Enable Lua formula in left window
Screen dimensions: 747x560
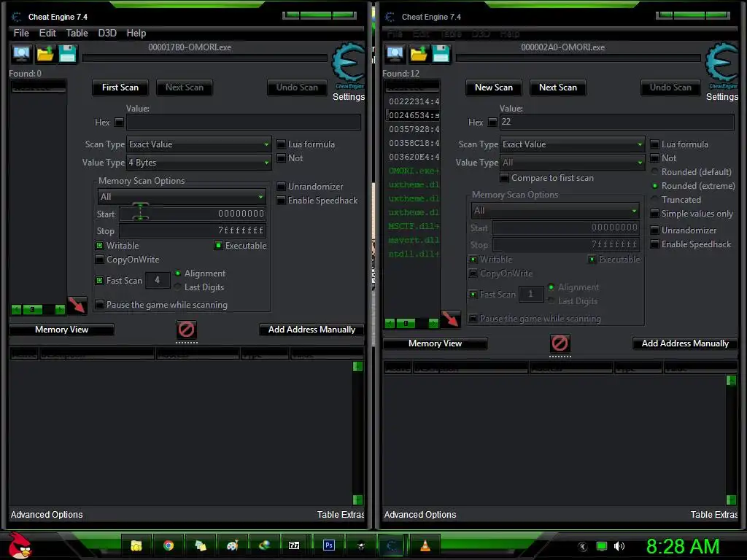[x=282, y=144]
